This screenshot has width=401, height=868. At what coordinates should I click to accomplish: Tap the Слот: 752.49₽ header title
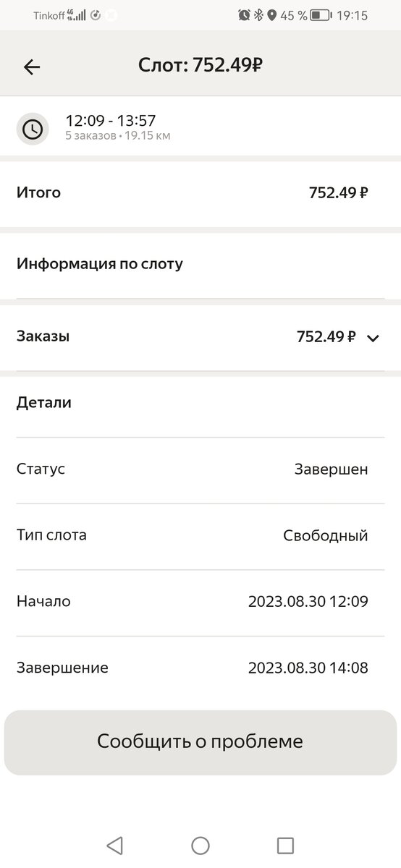coord(200,66)
